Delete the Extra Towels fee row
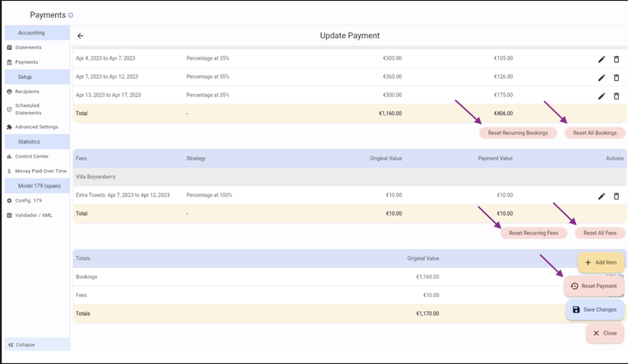The height and width of the screenshot is (364, 628). (x=616, y=196)
